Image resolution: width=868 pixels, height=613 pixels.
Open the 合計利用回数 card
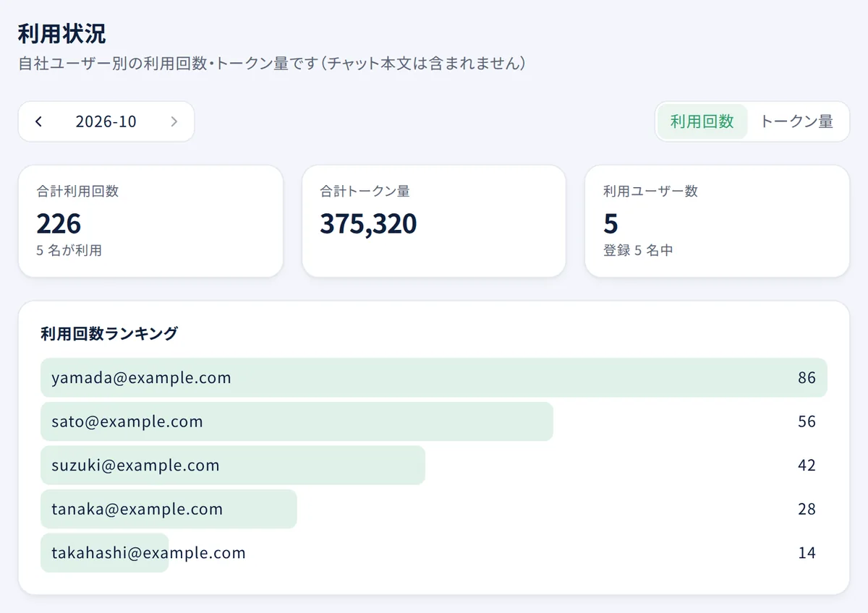point(150,221)
